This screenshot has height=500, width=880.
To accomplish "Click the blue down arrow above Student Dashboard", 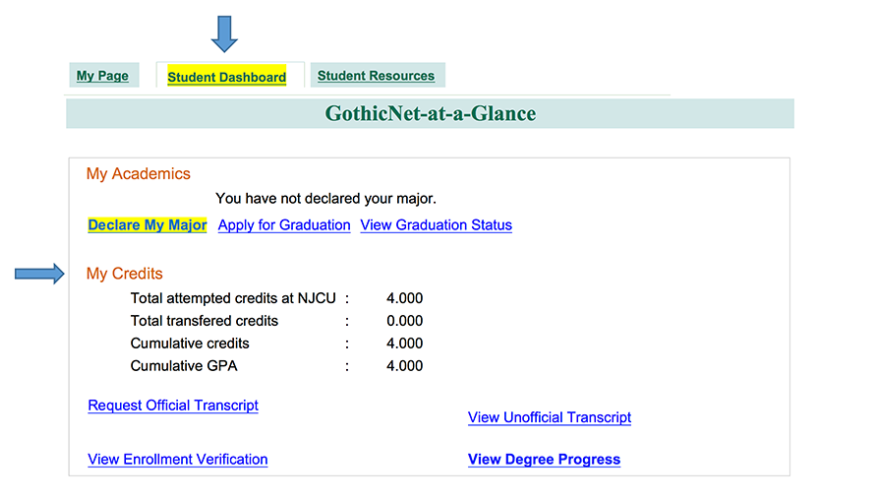I will (225, 33).
